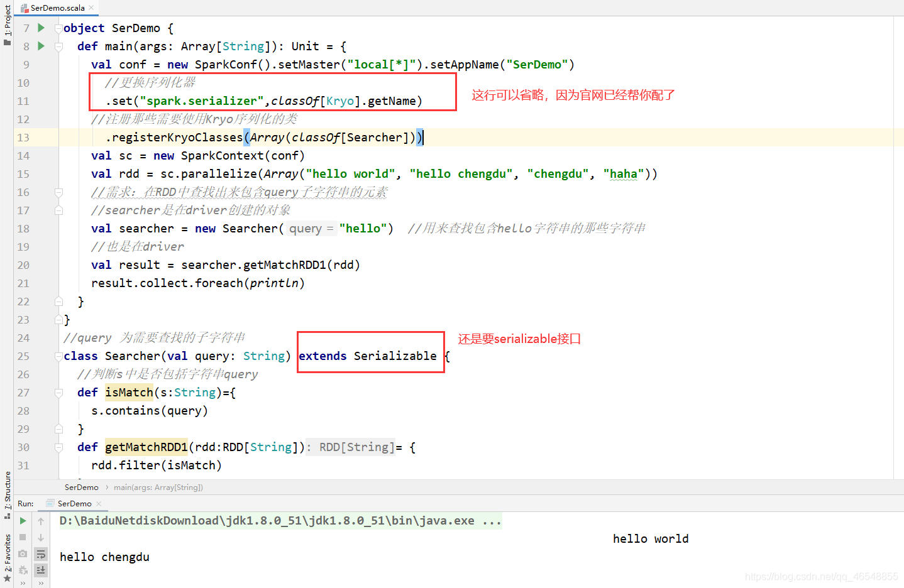Click 'getMatchRDD1' call on line 20

click(285, 264)
